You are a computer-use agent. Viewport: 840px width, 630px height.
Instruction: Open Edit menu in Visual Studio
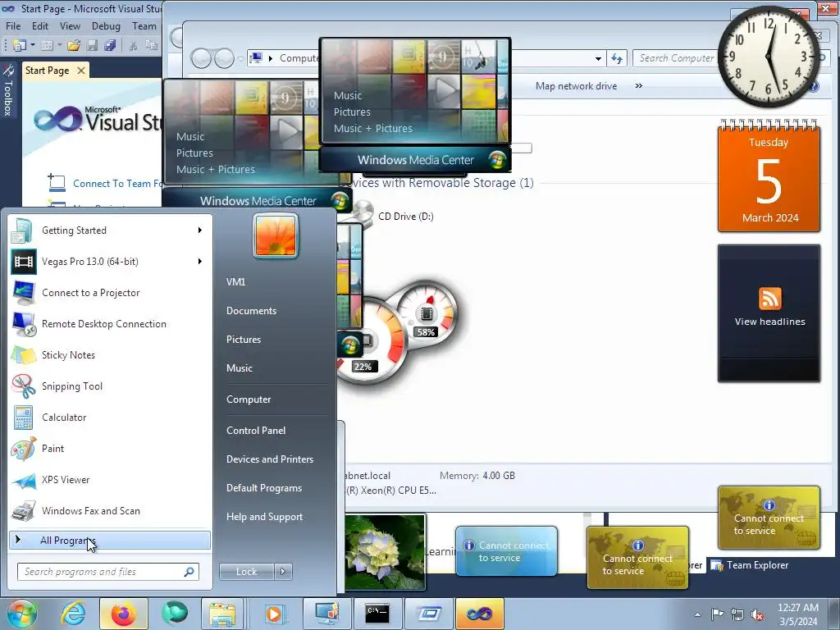click(39, 25)
